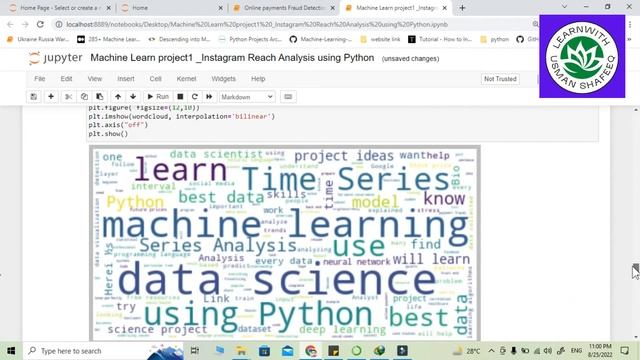Show hidden system tray icons
The image size is (640, 360).
click(491, 351)
